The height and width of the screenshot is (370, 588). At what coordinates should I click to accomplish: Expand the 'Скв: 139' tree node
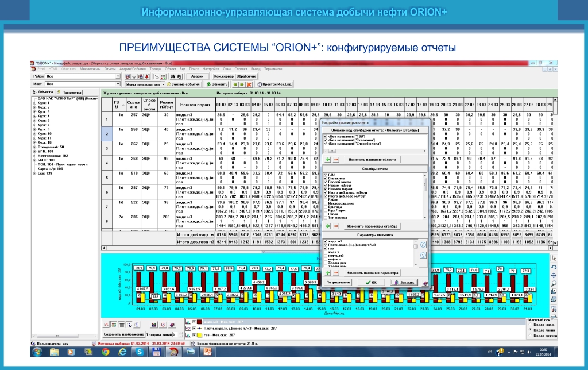pos(35,174)
